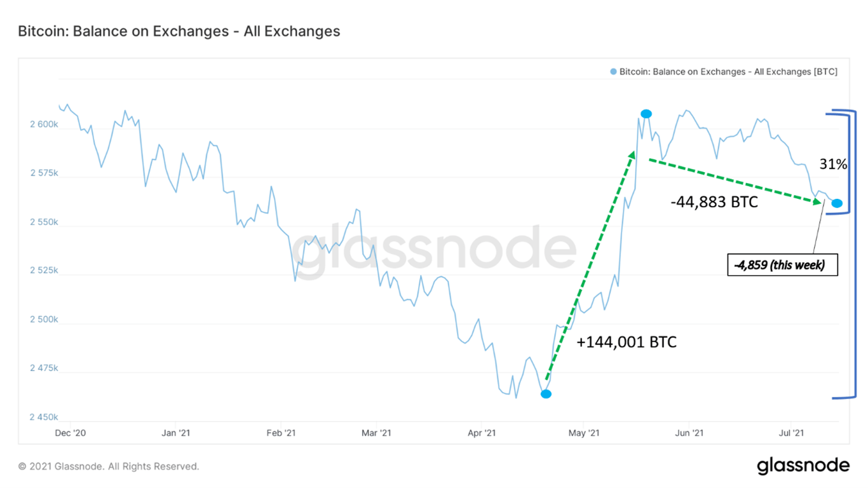Click the glassnode logo at bottom right

(803, 466)
